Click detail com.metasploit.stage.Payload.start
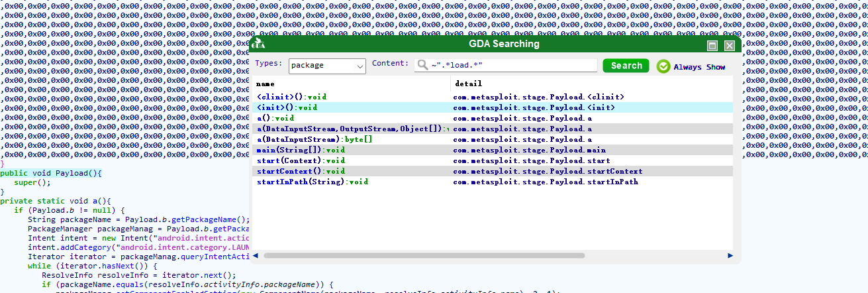 click(532, 160)
